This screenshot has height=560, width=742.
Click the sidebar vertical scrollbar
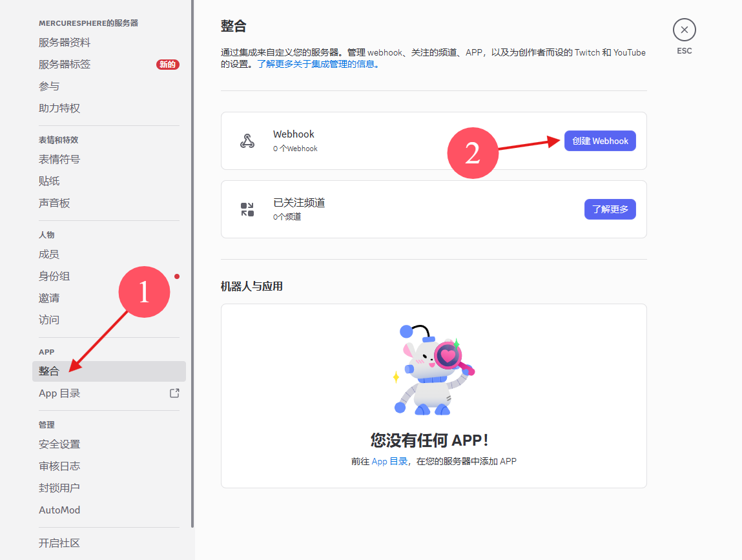192,258
